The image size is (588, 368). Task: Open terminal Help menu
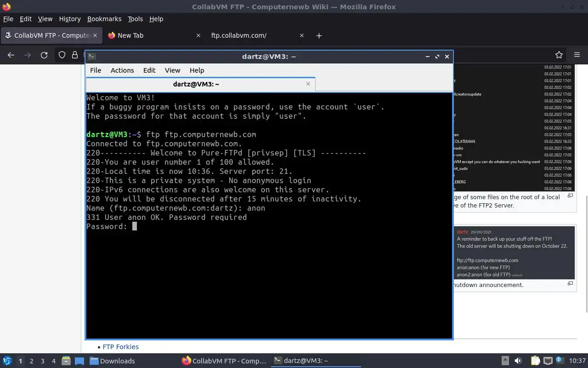coord(197,70)
